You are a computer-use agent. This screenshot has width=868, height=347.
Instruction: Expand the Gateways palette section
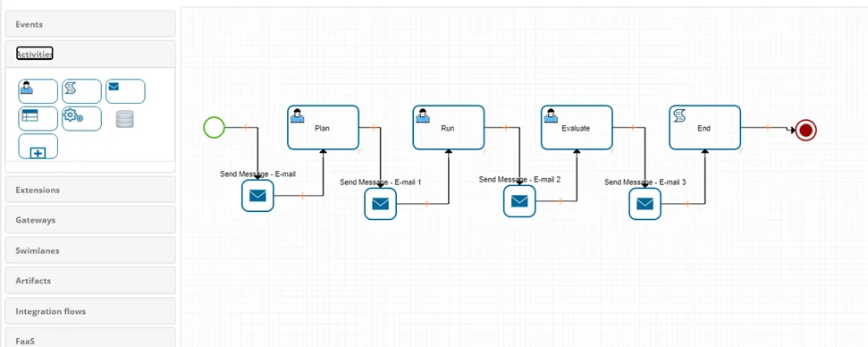[90, 220]
